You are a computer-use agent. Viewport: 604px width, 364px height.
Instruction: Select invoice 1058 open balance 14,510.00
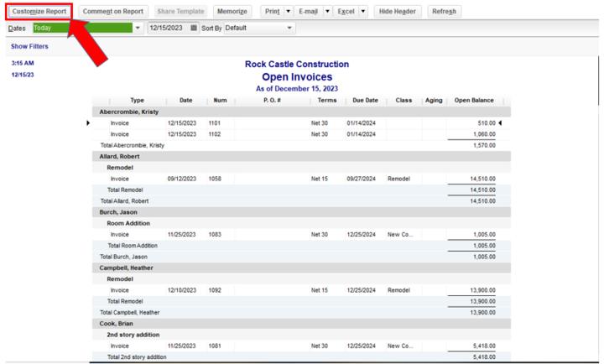point(481,179)
